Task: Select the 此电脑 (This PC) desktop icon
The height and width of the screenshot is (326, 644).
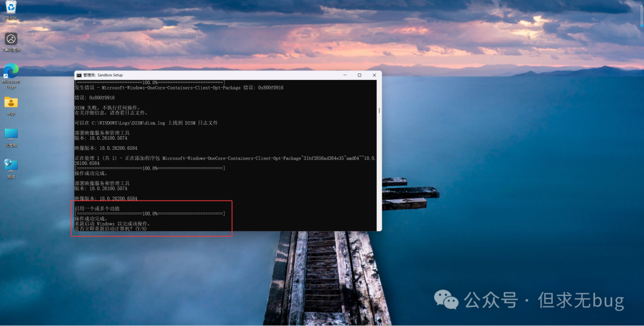Action: click(x=11, y=134)
